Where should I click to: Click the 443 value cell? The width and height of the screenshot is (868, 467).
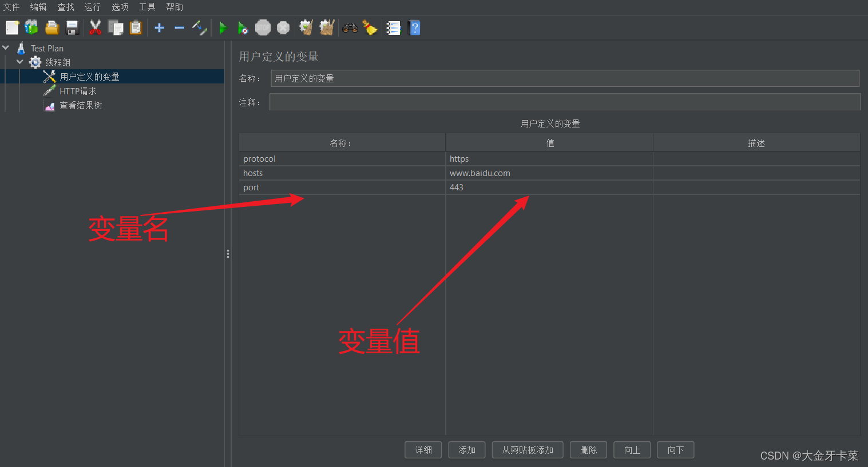pyautogui.click(x=549, y=187)
